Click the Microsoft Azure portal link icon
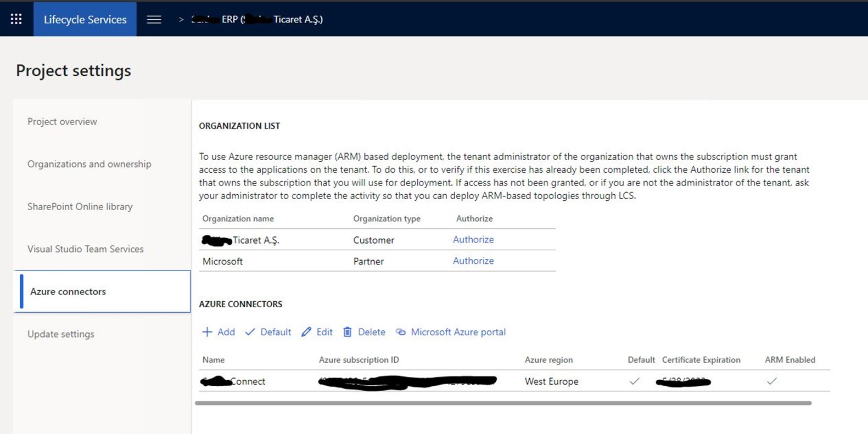 tap(401, 332)
